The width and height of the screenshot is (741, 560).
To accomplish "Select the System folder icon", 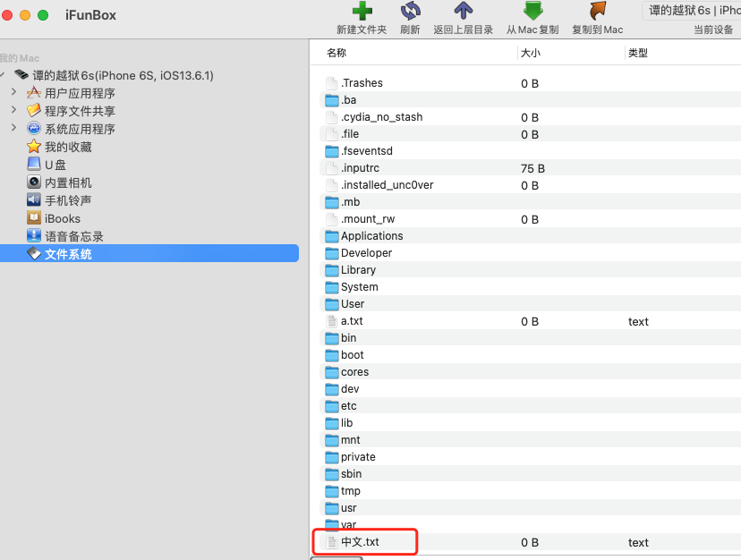I will [x=332, y=287].
